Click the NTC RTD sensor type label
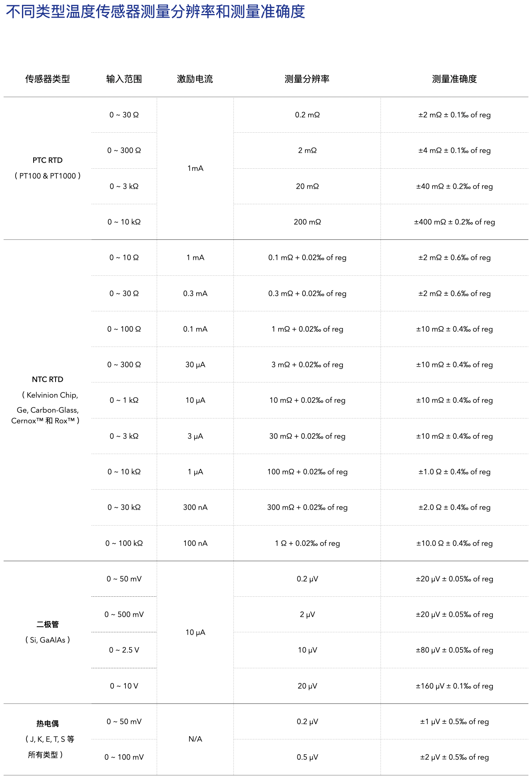The width and height of the screenshot is (532, 779). coord(48,379)
